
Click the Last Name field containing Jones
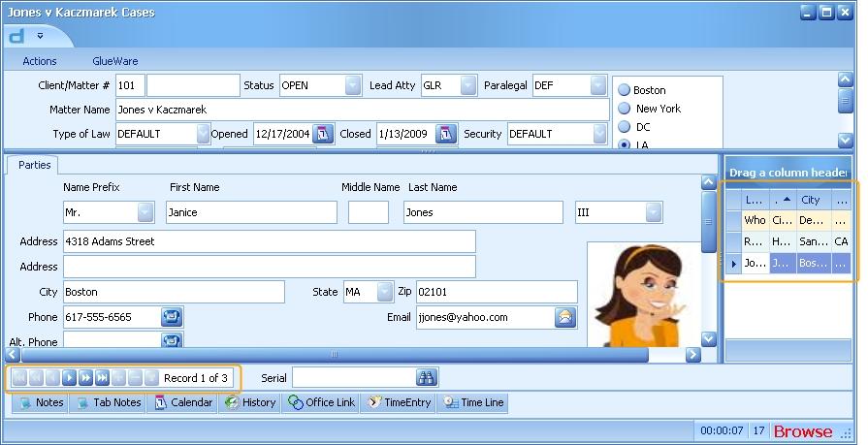(483, 212)
